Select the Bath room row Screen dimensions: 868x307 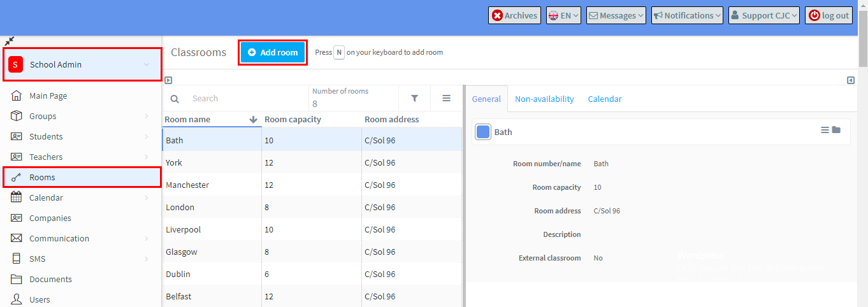(x=312, y=140)
